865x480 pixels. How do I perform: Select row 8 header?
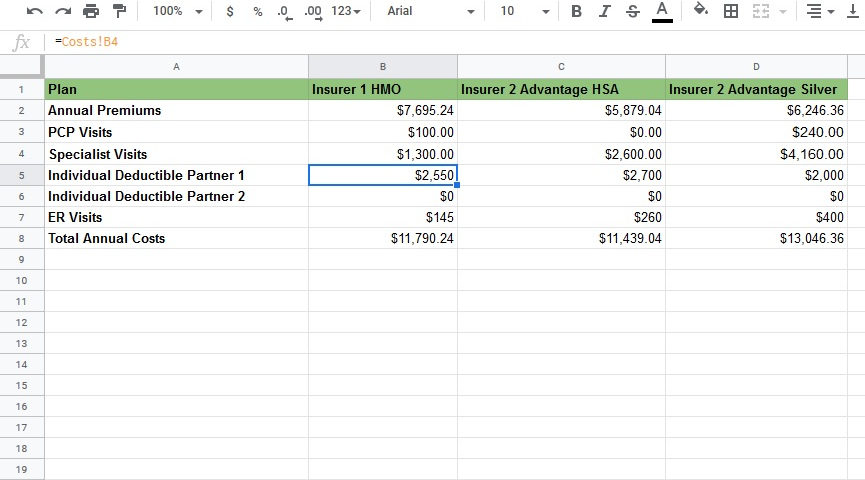pos(22,238)
